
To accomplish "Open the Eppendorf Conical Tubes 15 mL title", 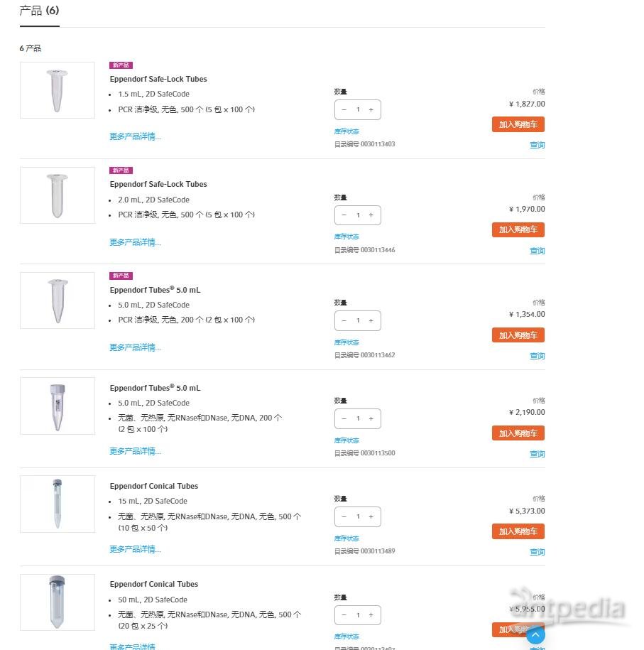I will (154, 486).
